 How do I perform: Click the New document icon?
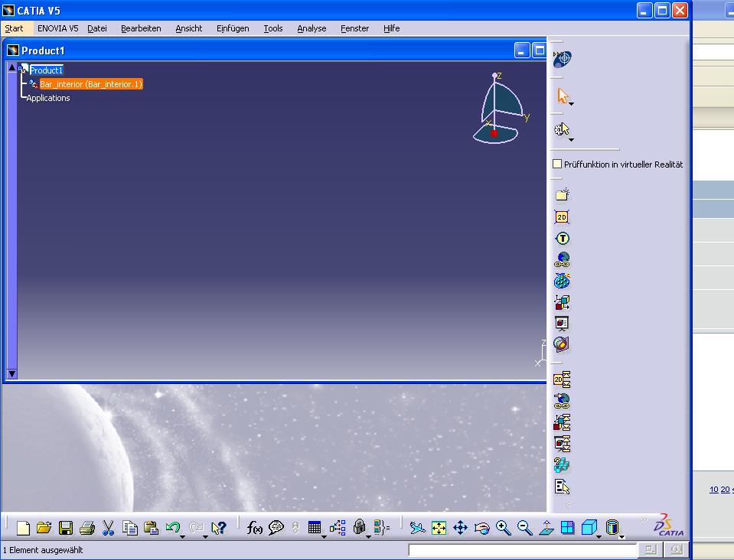point(23,528)
